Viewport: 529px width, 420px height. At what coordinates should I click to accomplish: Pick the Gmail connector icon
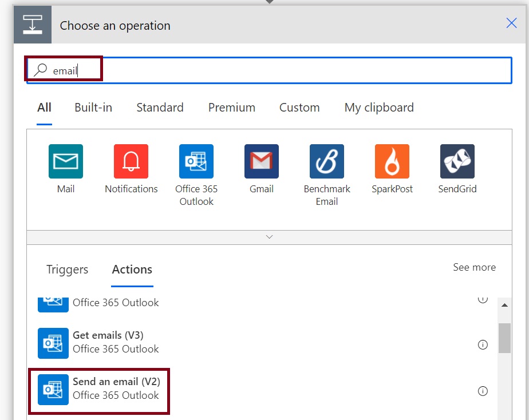(x=262, y=161)
